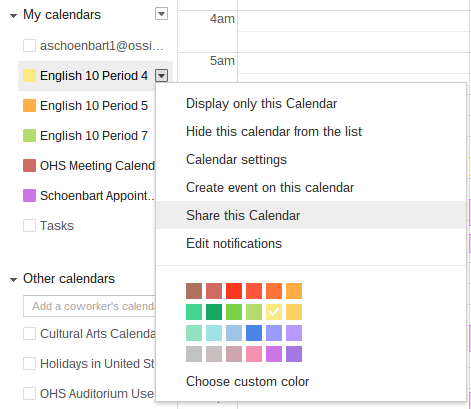Click the Add a coworker's calendar field
Image resolution: width=471 pixels, height=409 pixels.
tap(89, 306)
